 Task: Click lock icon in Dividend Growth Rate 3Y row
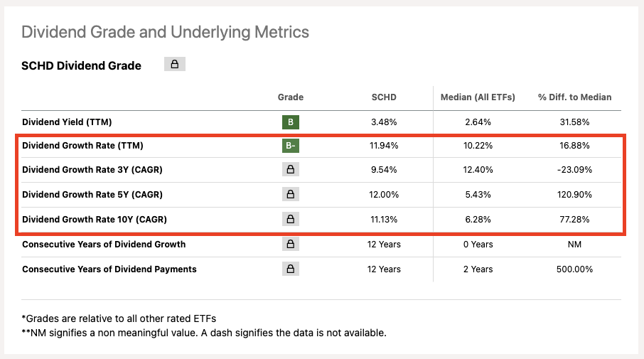291,169
